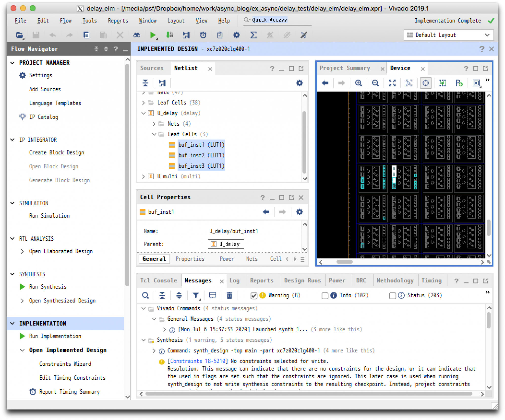This screenshot has height=420, width=505.
Task: Click the U_delay parent button
Action: 226,244
